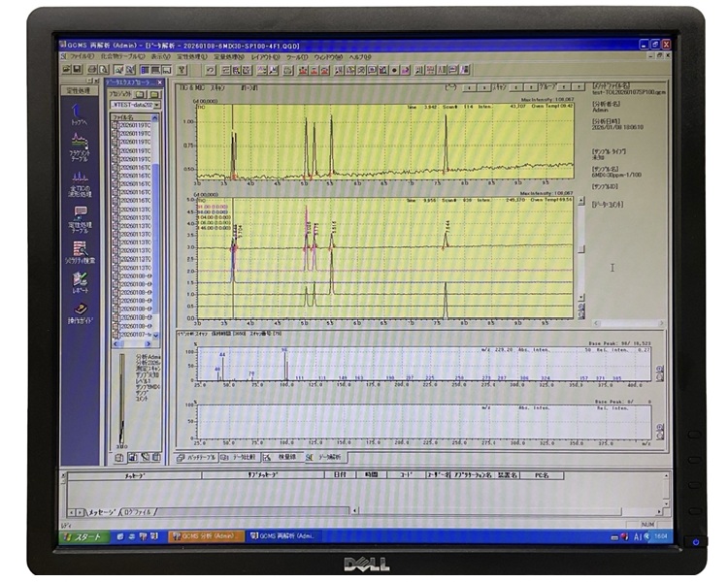Switch to the データ比較 tab
Image resolution: width=728 pixels, height=582 pixels.
pos(242,457)
